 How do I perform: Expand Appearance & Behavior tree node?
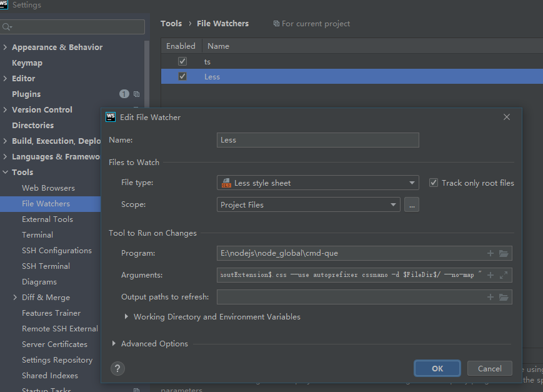point(5,47)
